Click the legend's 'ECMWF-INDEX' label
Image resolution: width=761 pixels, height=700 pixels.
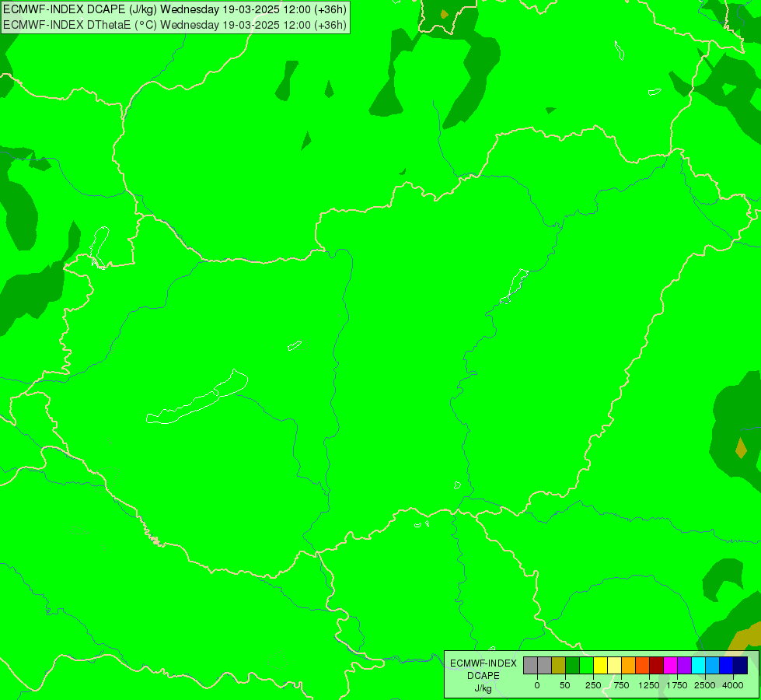tap(483, 663)
